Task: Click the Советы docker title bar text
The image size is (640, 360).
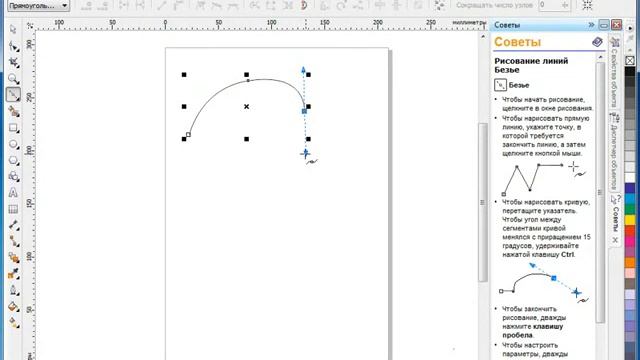Action: click(507, 25)
